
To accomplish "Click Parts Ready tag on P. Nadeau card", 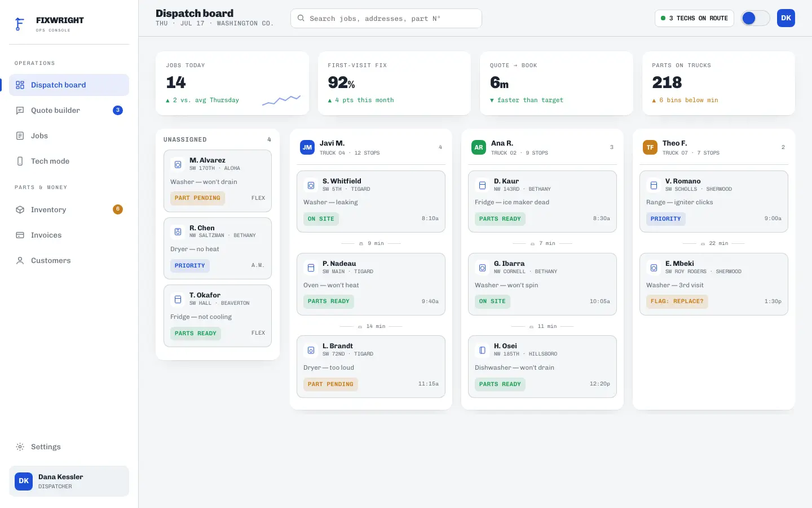I will click(x=329, y=301).
